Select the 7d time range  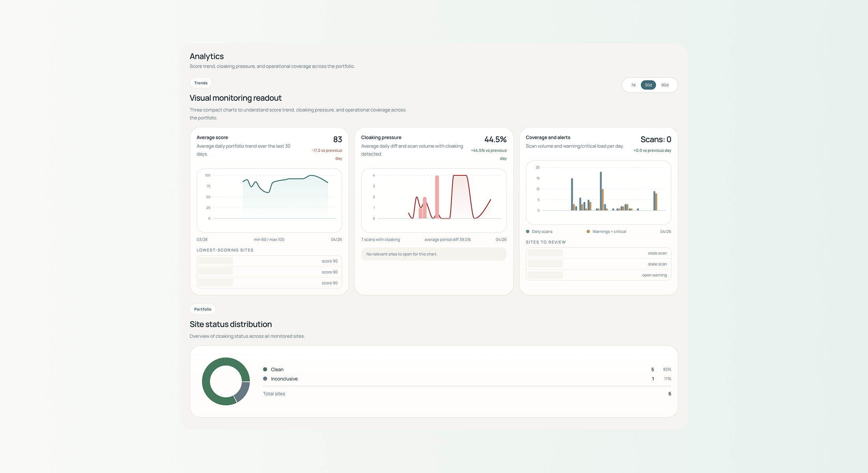[633, 85]
